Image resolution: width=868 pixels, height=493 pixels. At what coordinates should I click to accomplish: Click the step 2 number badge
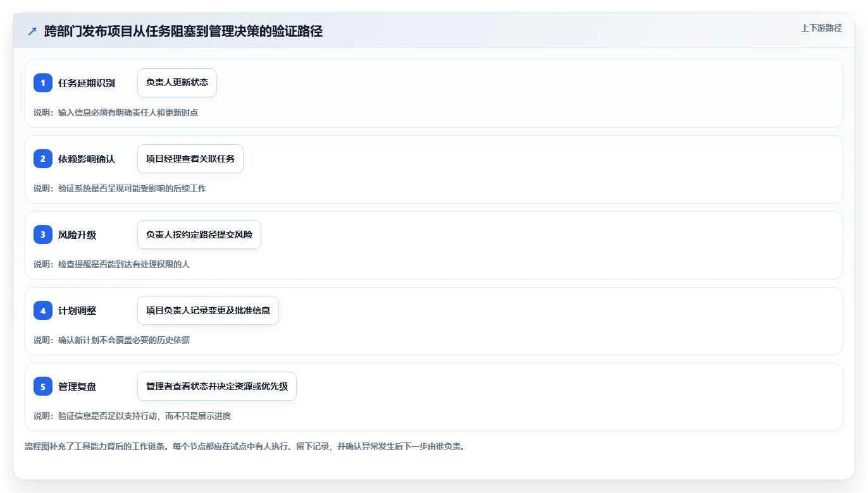[x=43, y=159]
